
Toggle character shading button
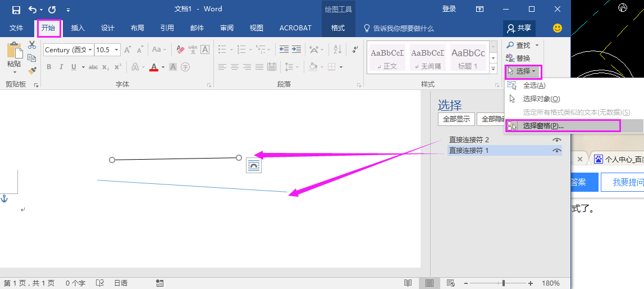(173, 66)
